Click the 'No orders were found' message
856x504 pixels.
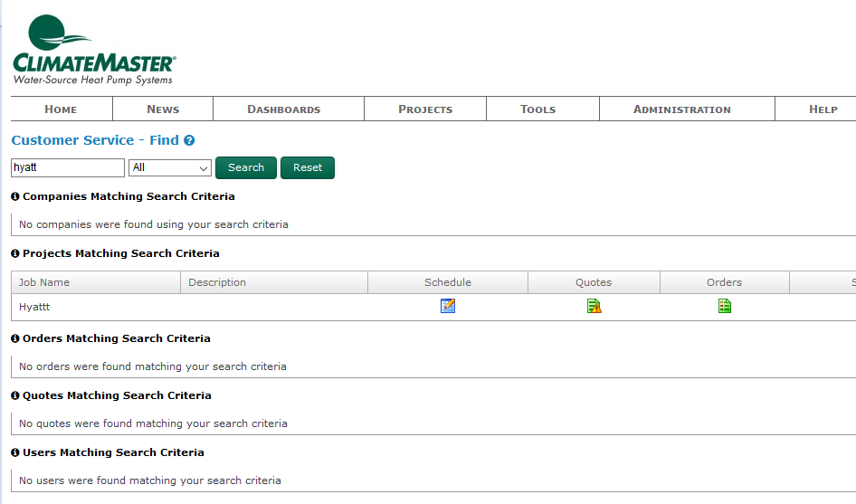coord(152,366)
